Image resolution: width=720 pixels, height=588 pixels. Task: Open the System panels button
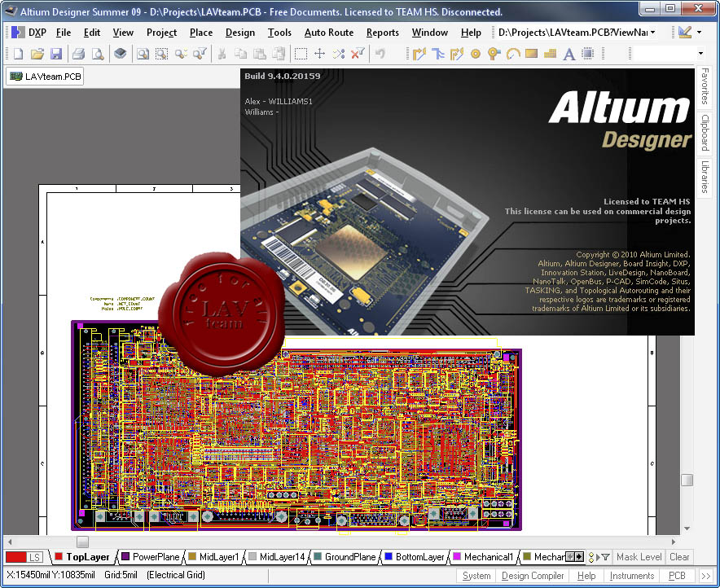(x=476, y=576)
